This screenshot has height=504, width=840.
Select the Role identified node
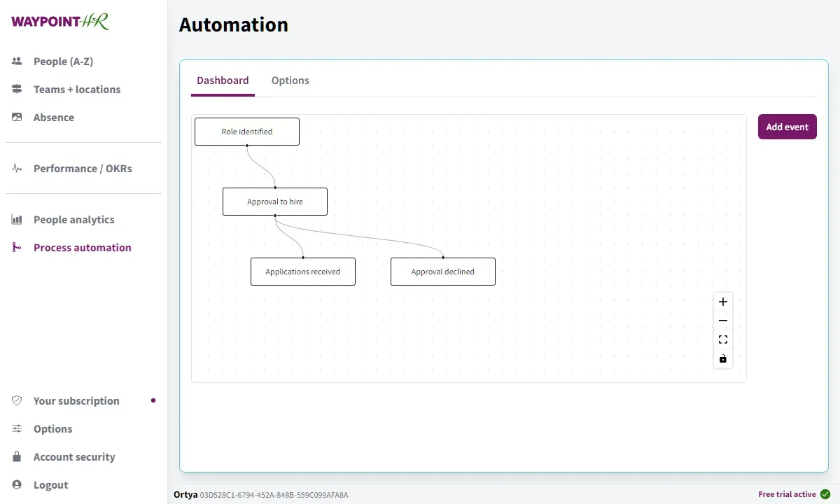click(246, 131)
